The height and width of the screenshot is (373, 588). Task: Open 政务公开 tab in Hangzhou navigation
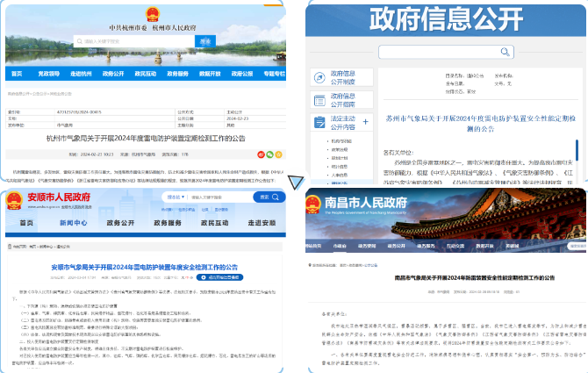tap(113, 74)
